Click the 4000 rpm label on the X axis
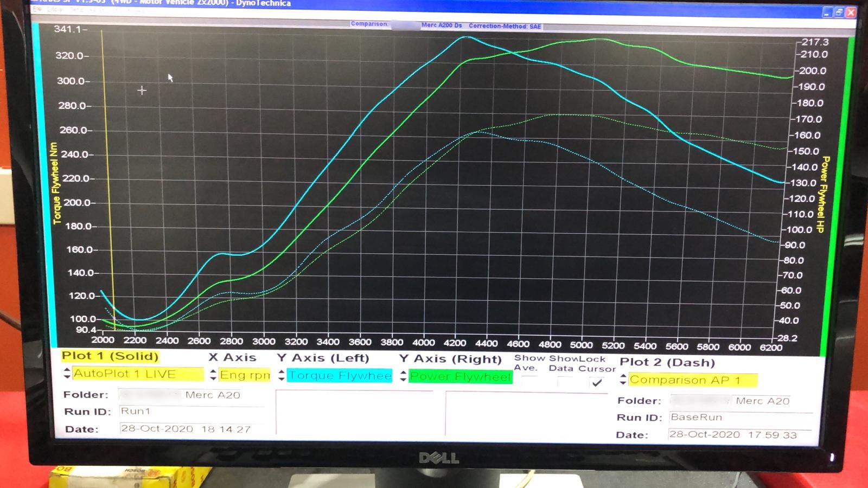The image size is (868, 488). pyautogui.click(x=423, y=343)
